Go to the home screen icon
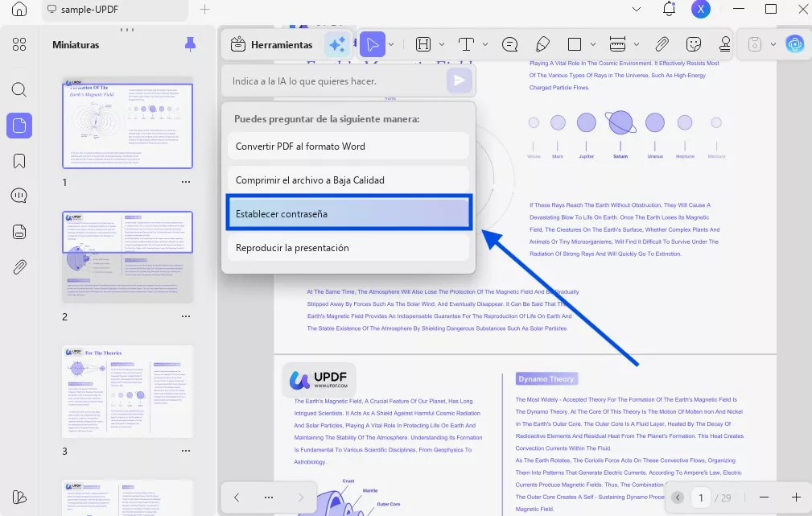 click(x=19, y=10)
